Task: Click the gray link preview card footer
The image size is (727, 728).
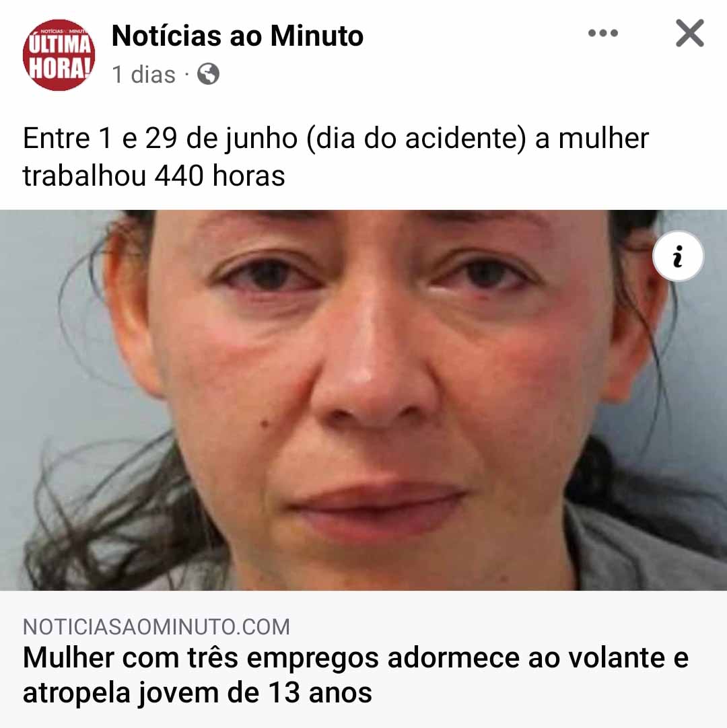Action: point(363,659)
